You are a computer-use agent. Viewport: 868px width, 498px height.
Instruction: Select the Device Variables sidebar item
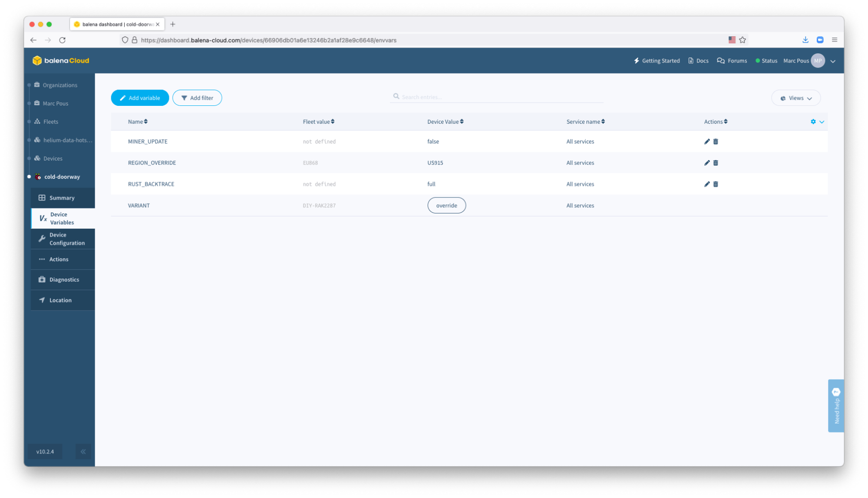pos(63,218)
